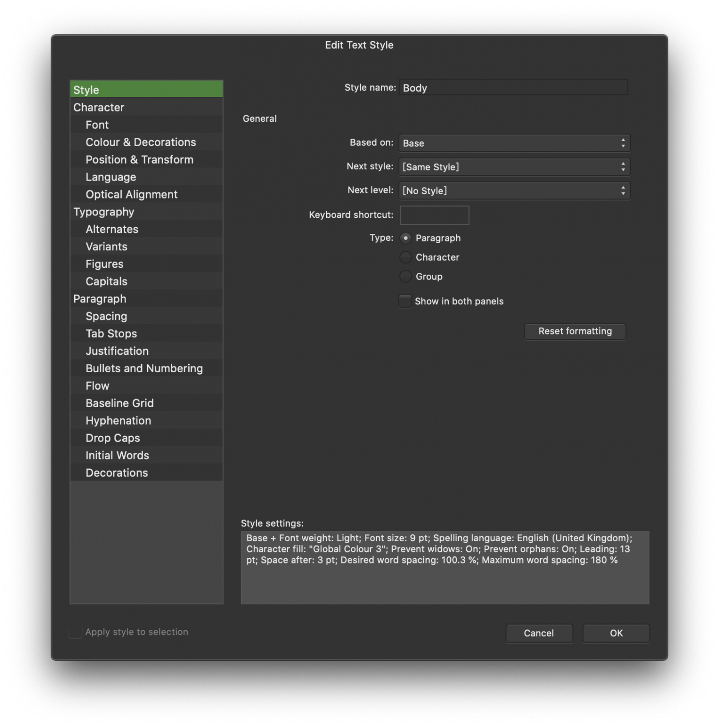
Task: Edit the Style name field
Action: pos(513,88)
